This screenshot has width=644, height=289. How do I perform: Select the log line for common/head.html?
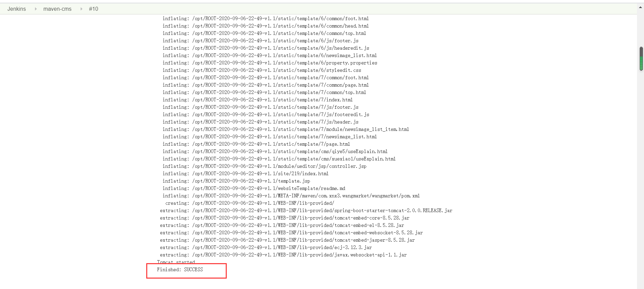(x=266, y=26)
